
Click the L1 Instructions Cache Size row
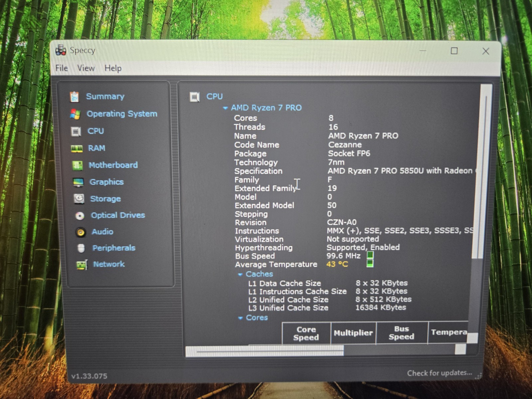coord(328,291)
